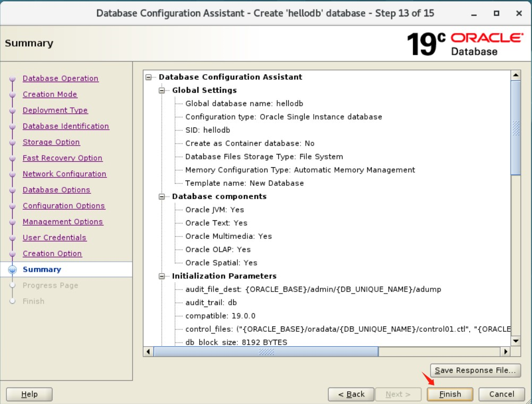Select 'Database Files Storage Type' row
The width and height of the screenshot is (532, 404).
point(264,157)
